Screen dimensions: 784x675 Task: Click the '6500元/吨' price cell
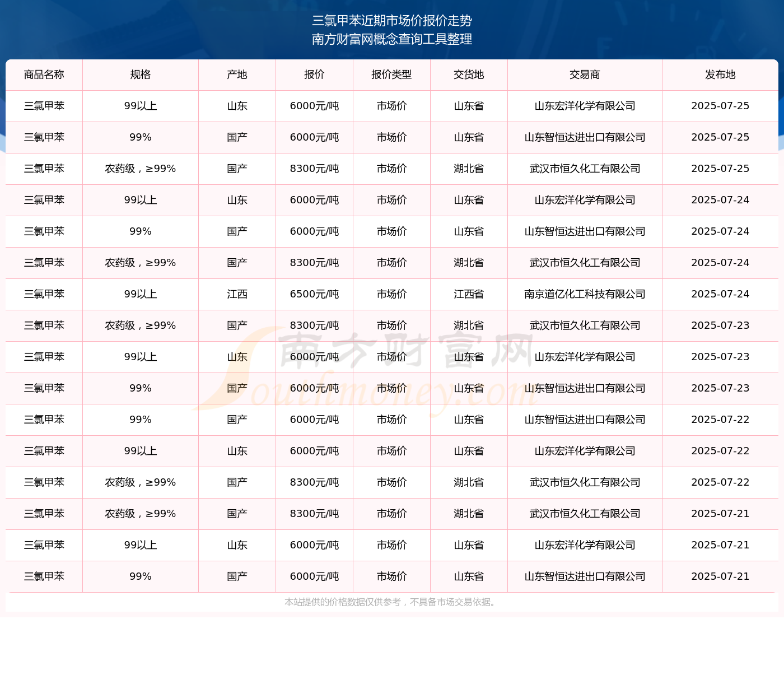315,294
